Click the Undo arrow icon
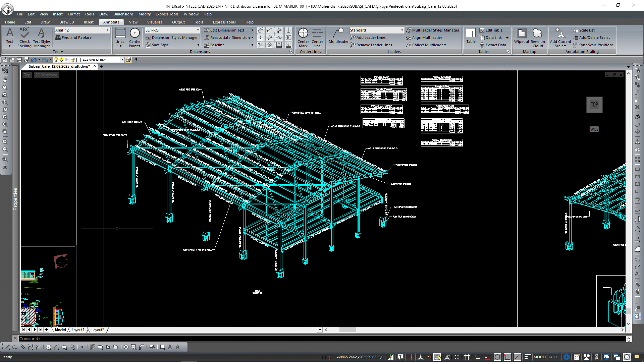 34,60
